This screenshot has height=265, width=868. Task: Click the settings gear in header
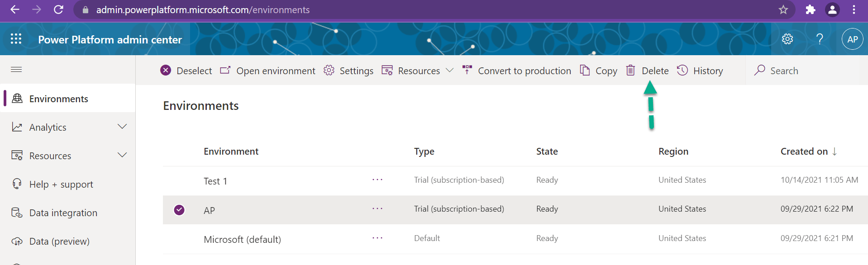[787, 39]
